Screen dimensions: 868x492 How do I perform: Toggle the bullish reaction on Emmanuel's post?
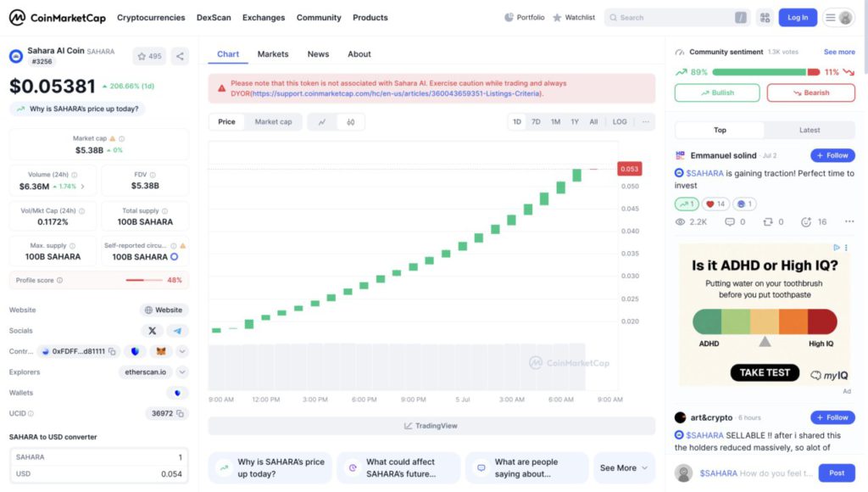[687, 204]
